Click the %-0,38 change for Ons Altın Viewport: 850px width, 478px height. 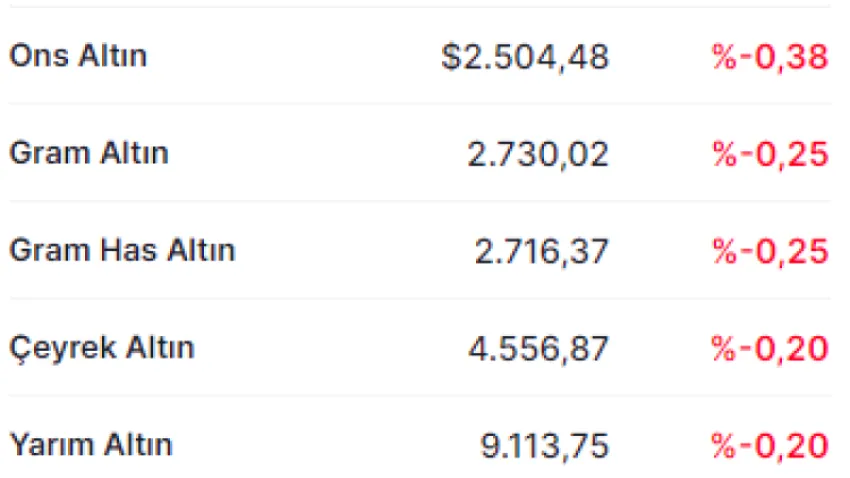pos(770,56)
